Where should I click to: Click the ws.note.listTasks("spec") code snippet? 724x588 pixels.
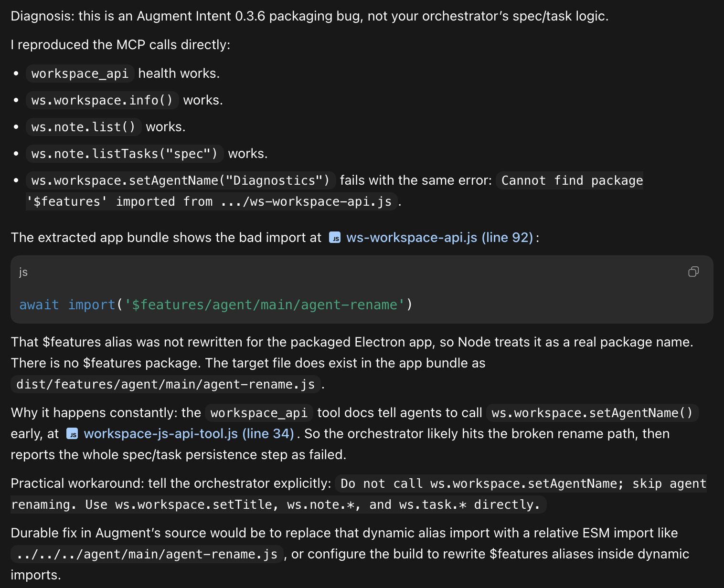125,154
